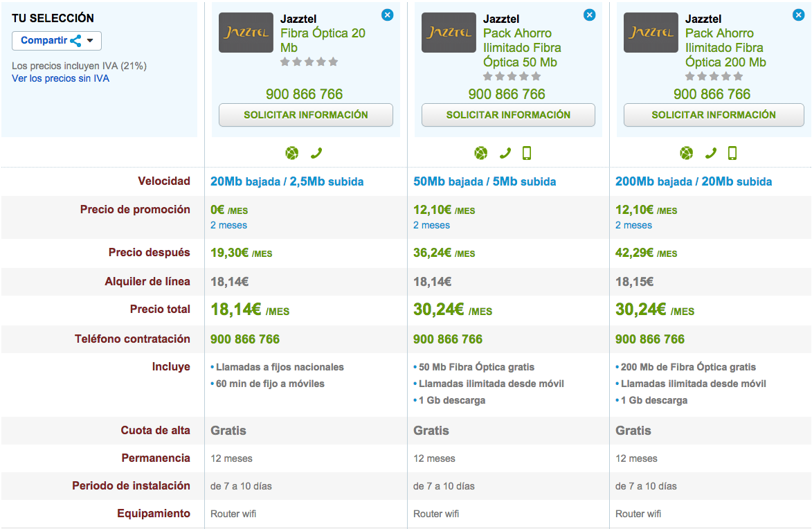This screenshot has width=812, height=529.
Task: Click the 18,14€ /MES total price
Action: coord(250,310)
